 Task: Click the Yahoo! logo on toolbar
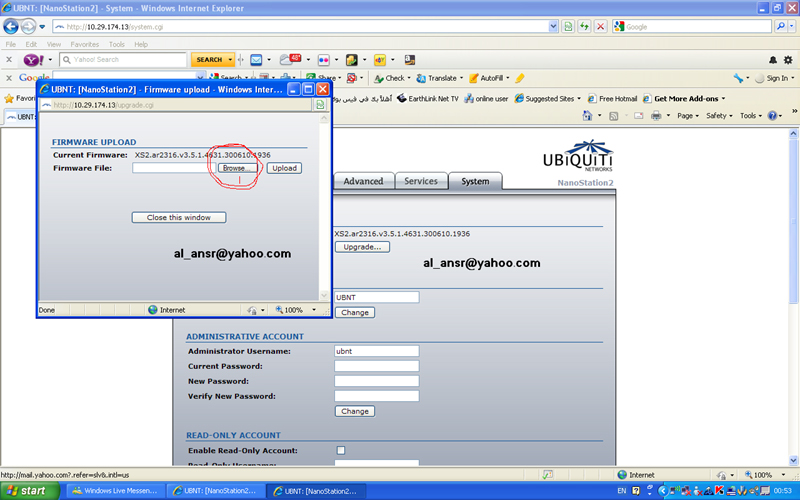coord(34,60)
